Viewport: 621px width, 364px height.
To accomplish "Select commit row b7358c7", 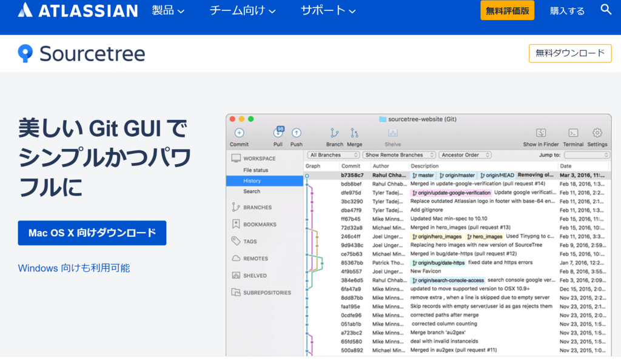I will tap(457, 175).
